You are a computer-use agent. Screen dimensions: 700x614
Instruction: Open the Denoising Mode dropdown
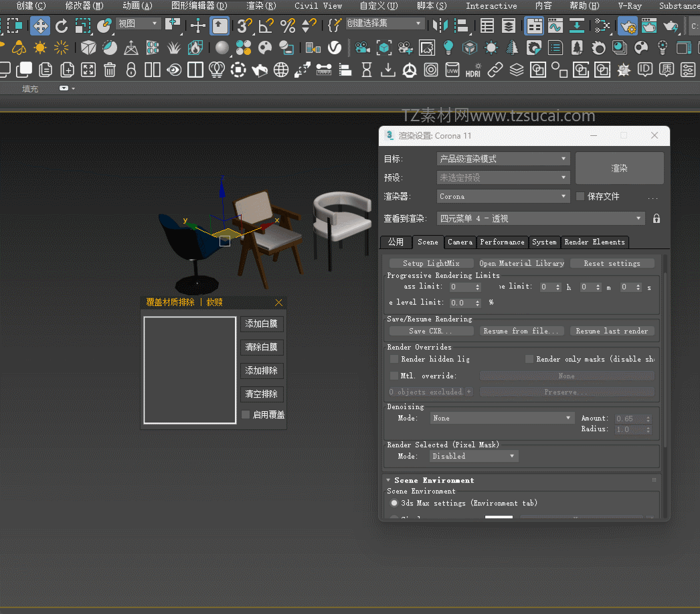click(502, 418)
